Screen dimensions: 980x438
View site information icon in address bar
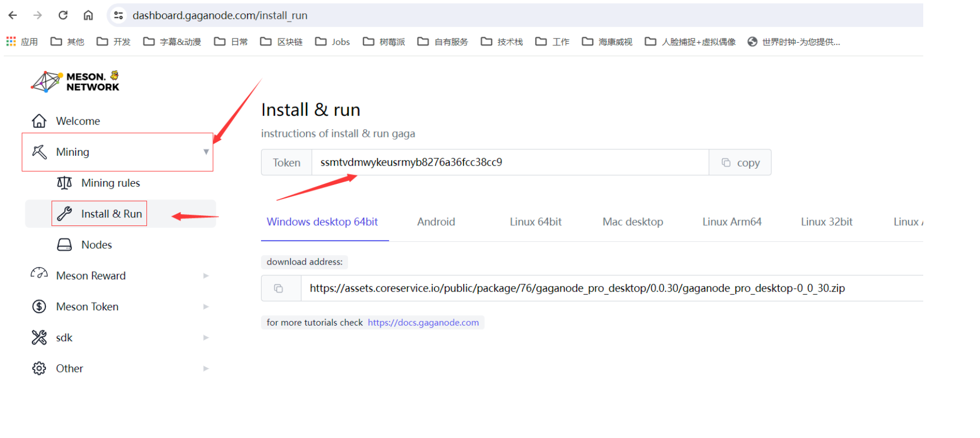pyautogui.click(x=118, y=15)
